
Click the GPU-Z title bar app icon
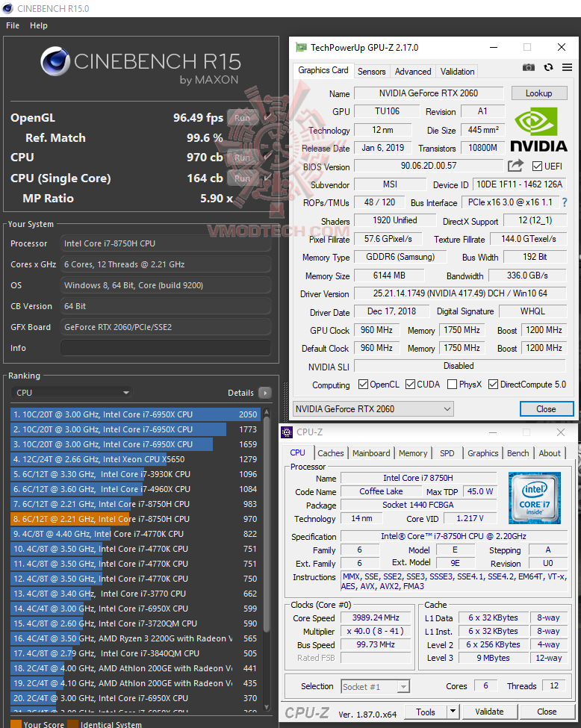[x=301, y=47]
